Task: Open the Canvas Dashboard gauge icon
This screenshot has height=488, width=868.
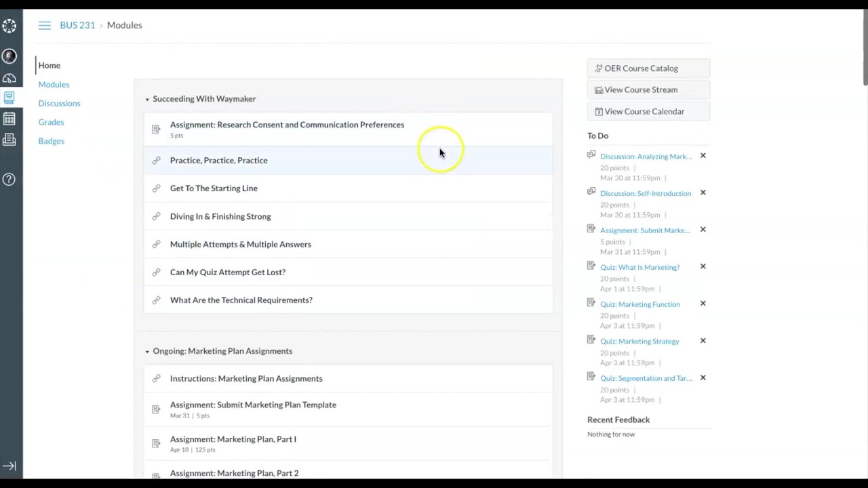Action: click(9, 78)
